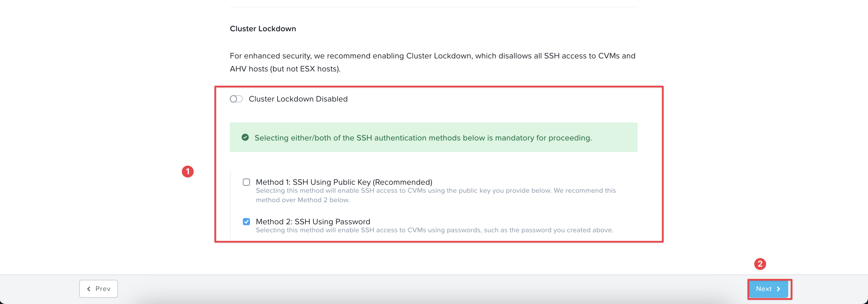The image size is (868, 304).
Task: Click the 'Cluster Lockdown Disabled' label
Action: click(x=298, y=99)
